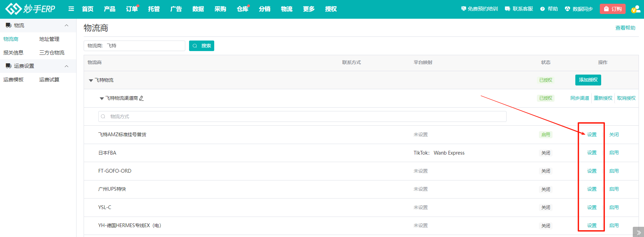Collapse the 物流 sidebar section
Viewport: 644px width, 237px height.
click(x=67, y=26)
